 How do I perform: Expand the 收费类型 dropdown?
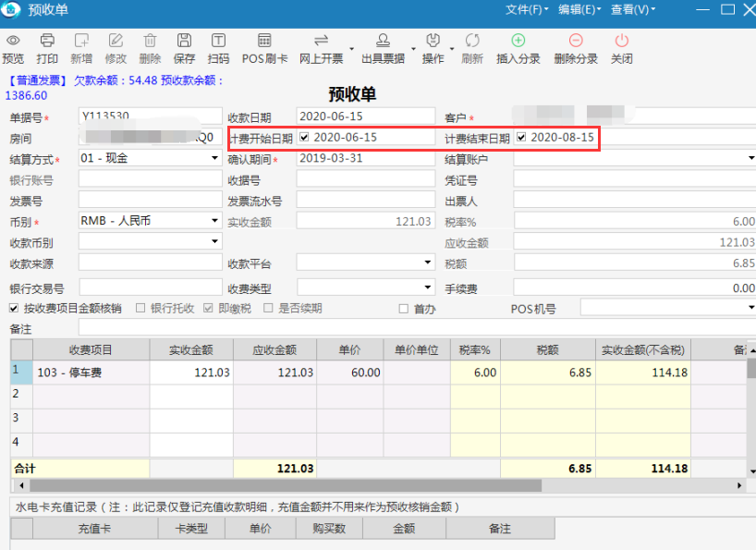[427, 287]
